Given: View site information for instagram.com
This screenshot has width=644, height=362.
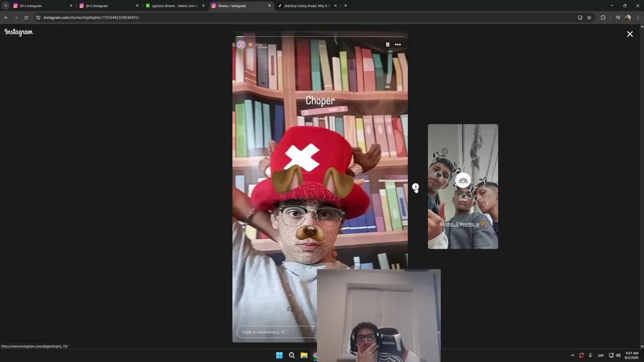Looking at the screenshot, I should point(38,18).
